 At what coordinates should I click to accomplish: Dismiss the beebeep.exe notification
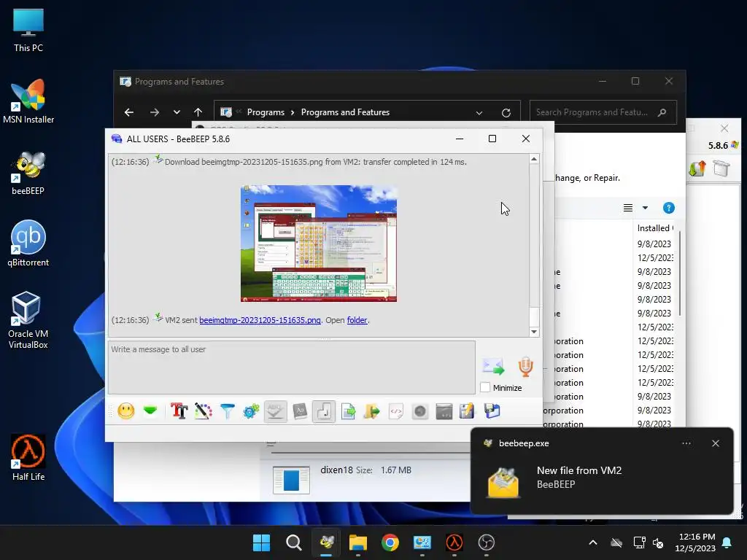(716, 443)
